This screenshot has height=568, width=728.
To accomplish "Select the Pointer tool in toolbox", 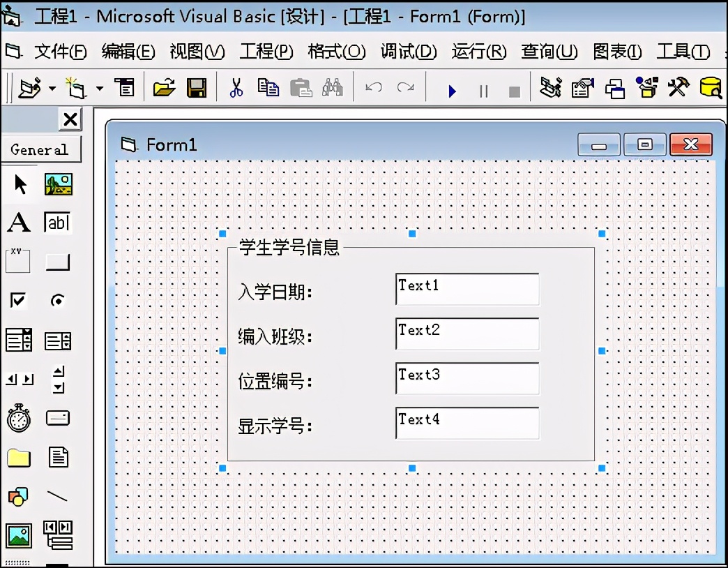I will [x=20, y=184].
